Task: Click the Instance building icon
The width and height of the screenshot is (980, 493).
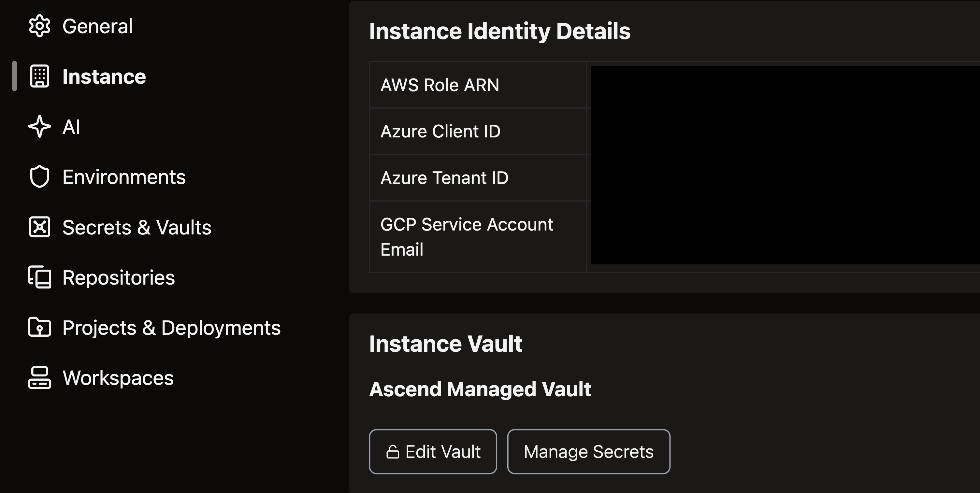Action: click(x=39, y=77)
